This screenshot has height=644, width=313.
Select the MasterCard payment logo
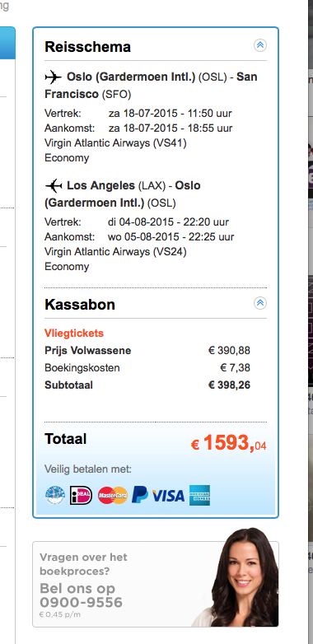(113, 495)
